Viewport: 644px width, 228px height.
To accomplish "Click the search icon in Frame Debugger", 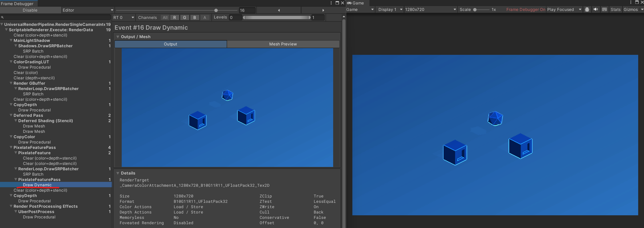I will tap(2, 17).
